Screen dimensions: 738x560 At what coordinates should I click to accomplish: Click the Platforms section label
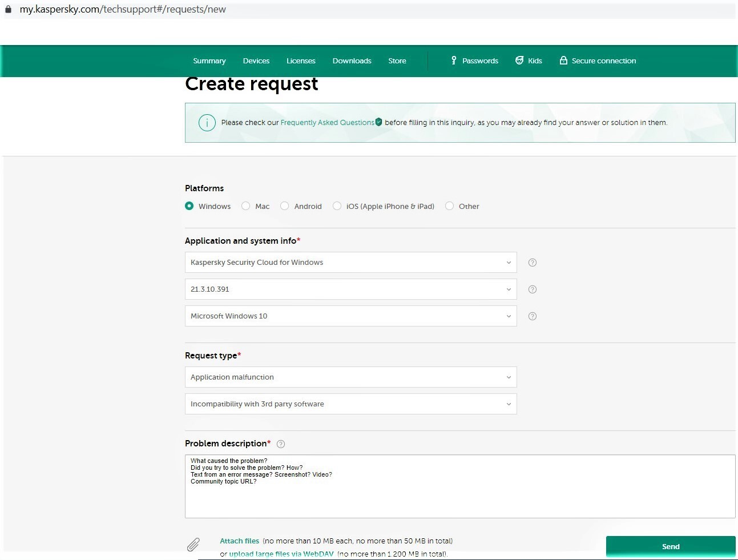click(204, 188)
